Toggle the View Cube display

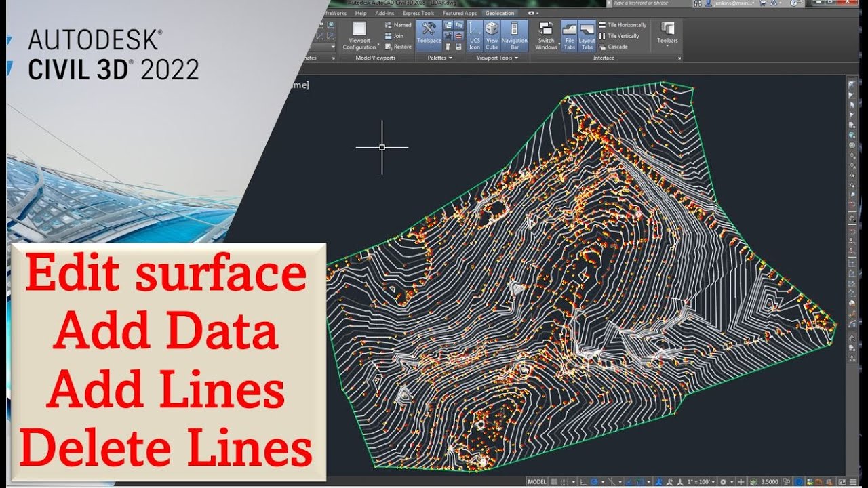(492, 35)
